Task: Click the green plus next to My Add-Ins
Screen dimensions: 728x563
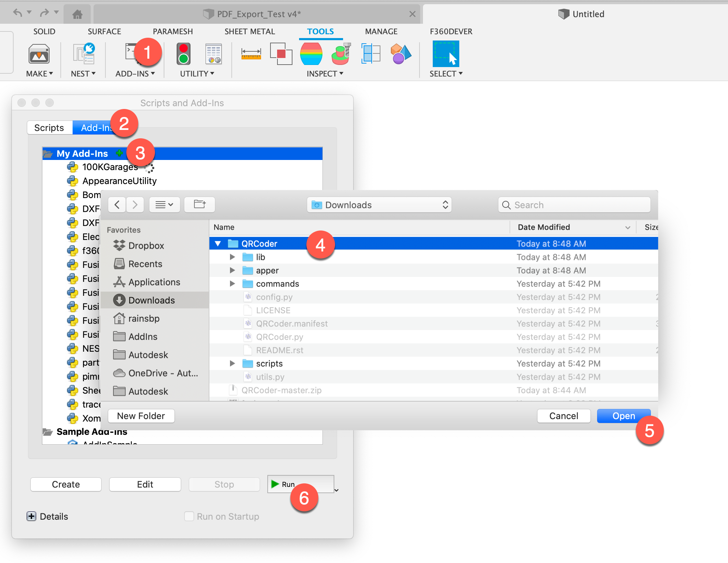Action: (119, 153)
